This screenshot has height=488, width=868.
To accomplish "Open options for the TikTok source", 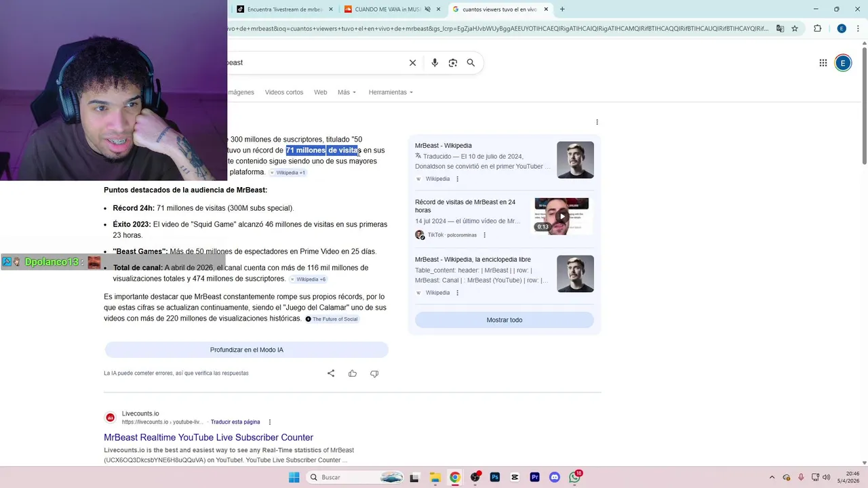I will [484, 235].
